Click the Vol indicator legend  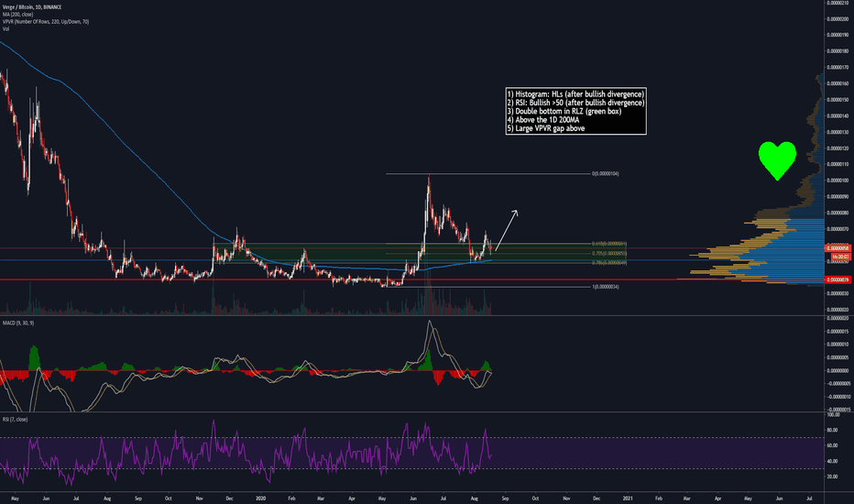pyautogui.click(x=5, y=28)
